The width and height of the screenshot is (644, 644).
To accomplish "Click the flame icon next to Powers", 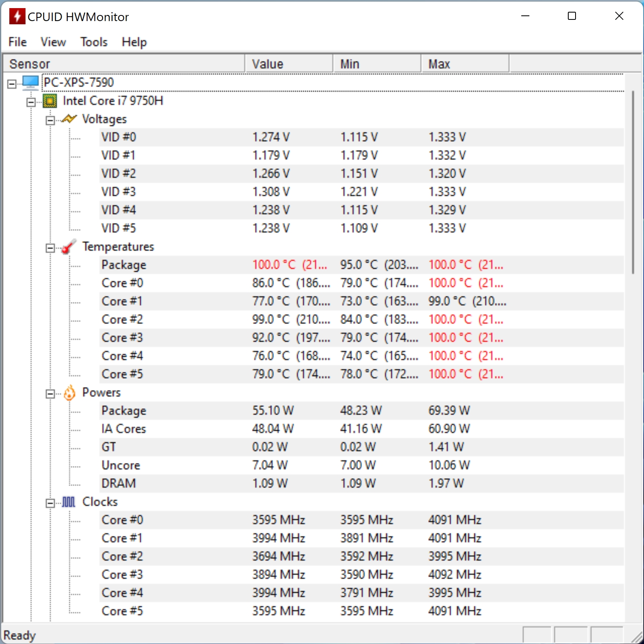I will click(x=70, y=392).
